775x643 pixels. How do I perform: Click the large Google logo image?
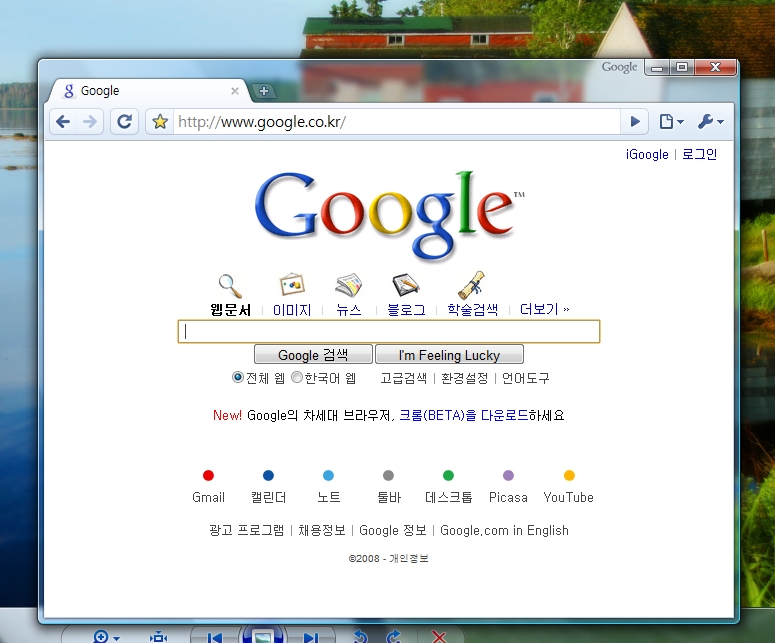pos(389,215)
